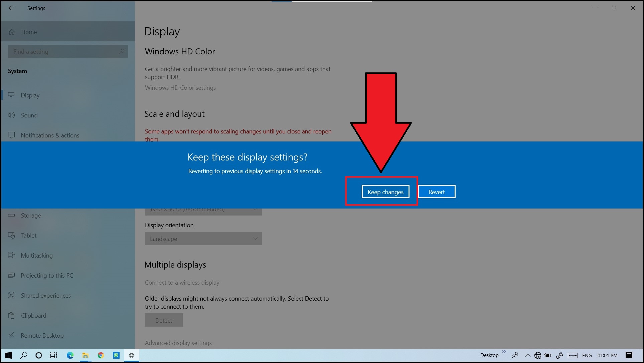This screenshot has width=644, height=363.
Task: Show hidden system tray icons
Action: click(527, 355)
